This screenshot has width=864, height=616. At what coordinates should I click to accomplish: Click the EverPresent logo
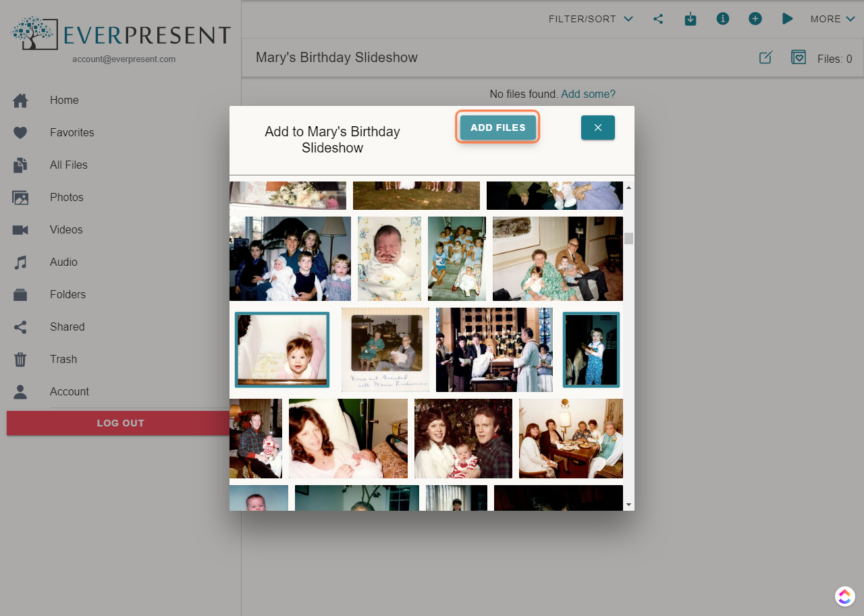pyautogui.click(x=121, y=34)
